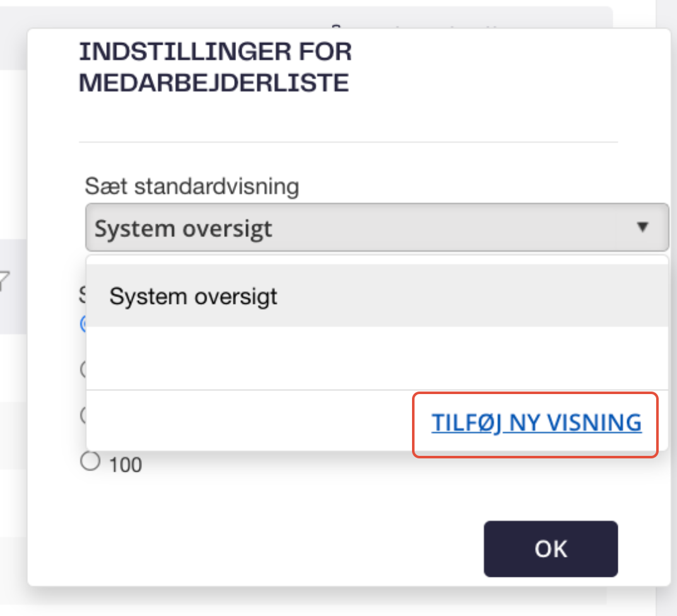677x616 pixels.
Task: Confirm the settings with the OK button
Action: 550,549
